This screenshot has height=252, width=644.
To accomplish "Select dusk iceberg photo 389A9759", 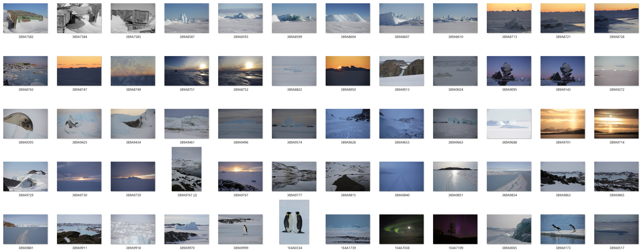I will 133,176.
